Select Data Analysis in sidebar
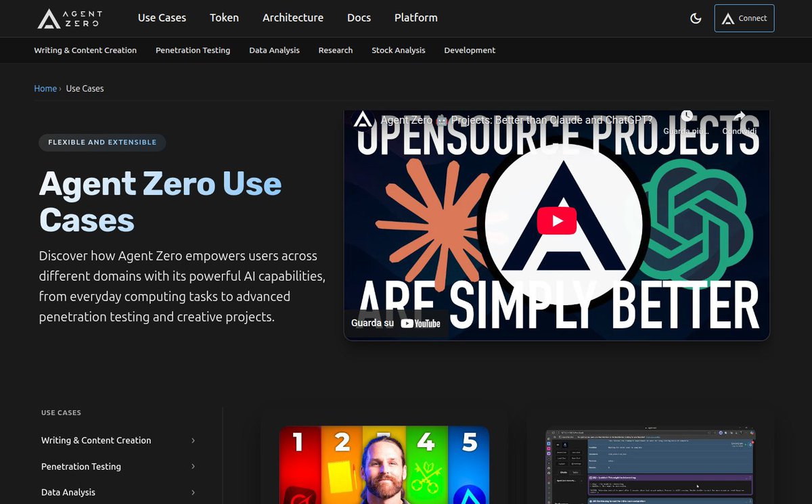The height and width of the screenshot is (504, 812). 68,492
